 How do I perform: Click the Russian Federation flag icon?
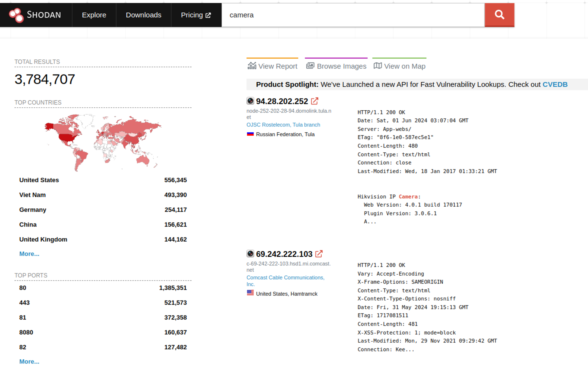(x=250, y=134)
